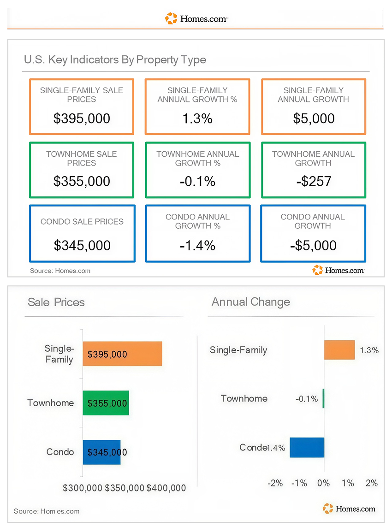This screenshot has height=532, width=392.
Task: Click the Homes.com logo below the indicators table
Action: (x=339, y=270)
